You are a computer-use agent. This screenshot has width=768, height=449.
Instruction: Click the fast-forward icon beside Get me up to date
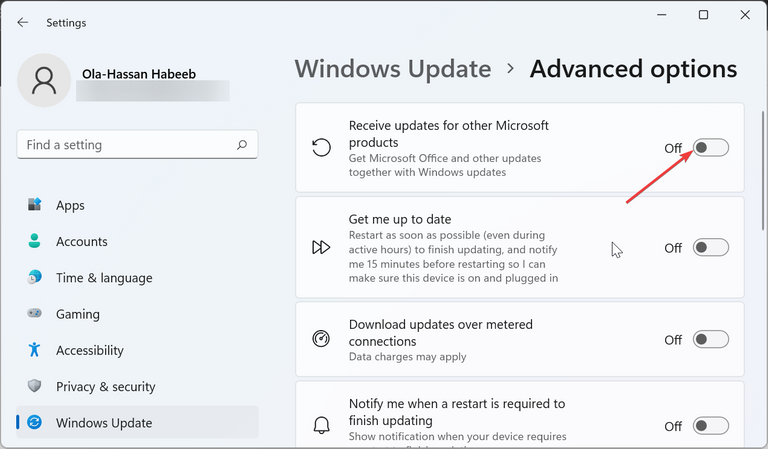(321, 247)
